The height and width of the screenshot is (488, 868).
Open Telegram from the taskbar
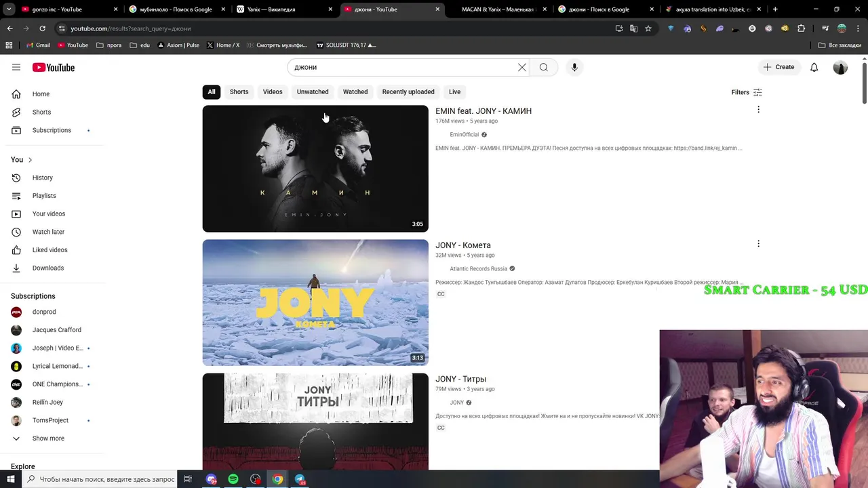point(300,479)
